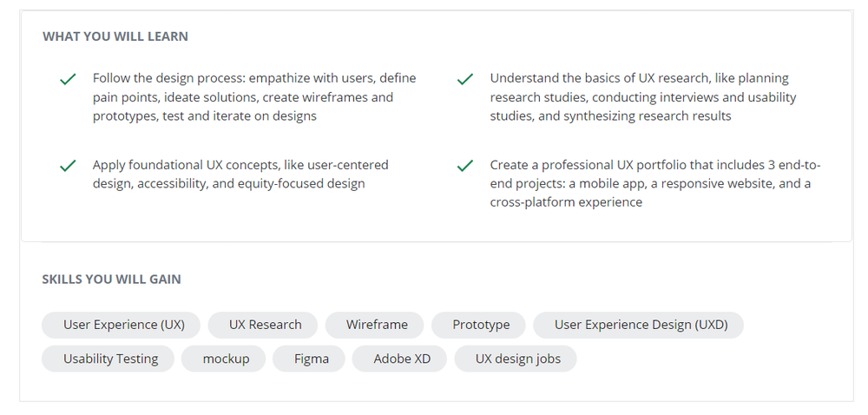Click the checkmark beside 'Follow the design process'
The width and height of the screenshot is (868, 415).
click(68, 79)
